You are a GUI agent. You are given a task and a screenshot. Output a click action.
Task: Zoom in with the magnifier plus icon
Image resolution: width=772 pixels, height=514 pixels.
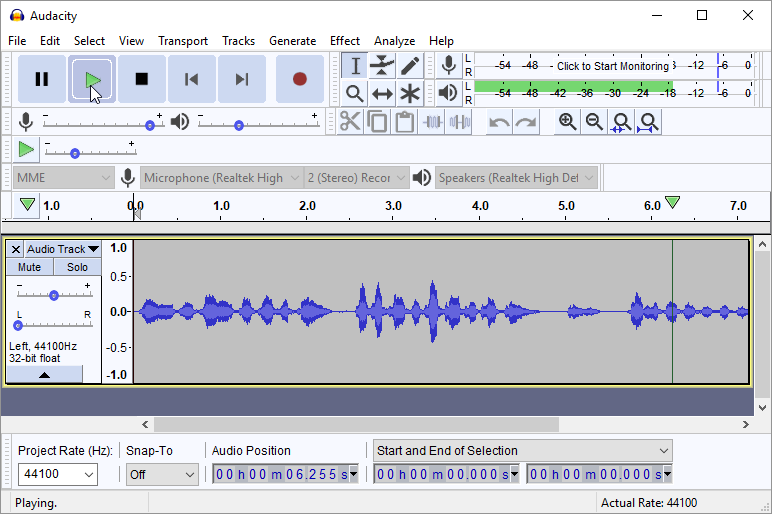pyautogui.click(x=567, y=122)
